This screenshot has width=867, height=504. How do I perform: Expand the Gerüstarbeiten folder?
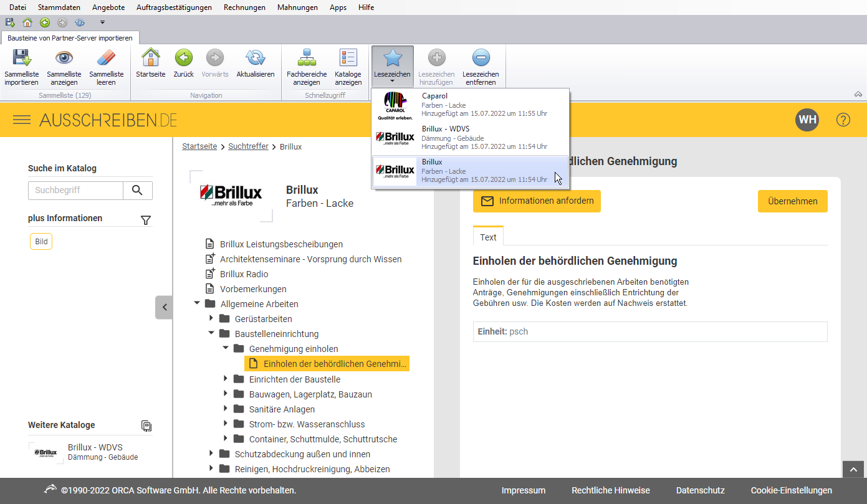[x=211, y=318]
